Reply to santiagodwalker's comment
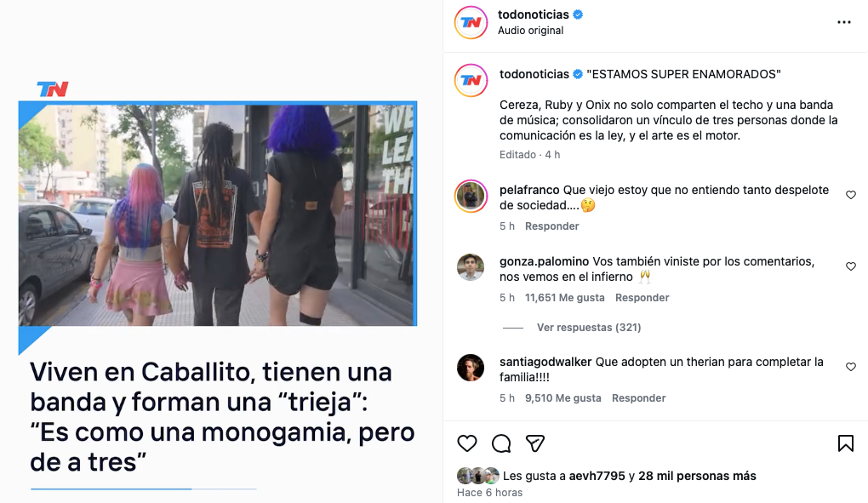868x503 pixels. click(639, 398)
